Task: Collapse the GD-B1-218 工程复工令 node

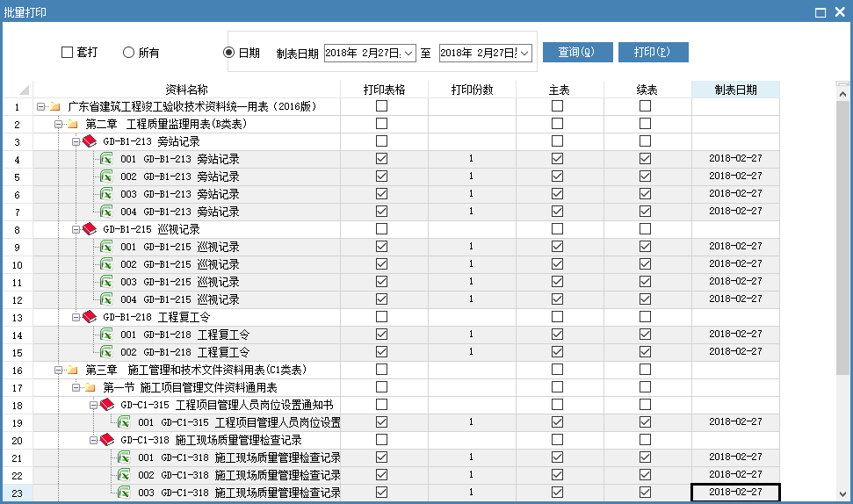Action: pyautogui.click(x=76, y=317)
